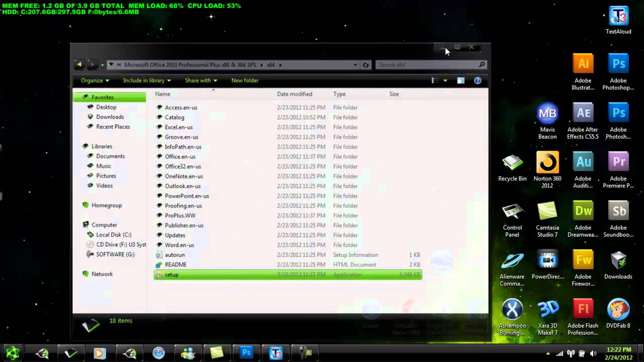Select Favorites in navigation pane

pyautogui.click(x=110, y=97)
